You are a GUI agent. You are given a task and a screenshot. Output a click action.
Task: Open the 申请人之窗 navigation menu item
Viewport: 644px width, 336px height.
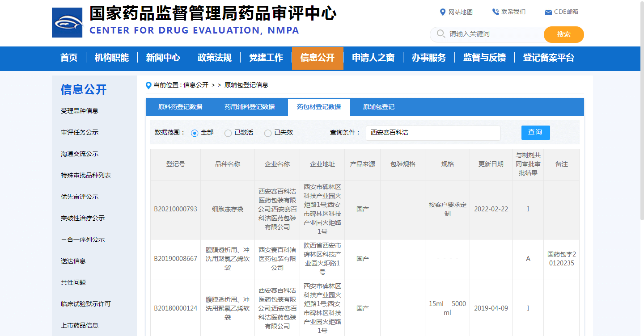tap(373, 58)
